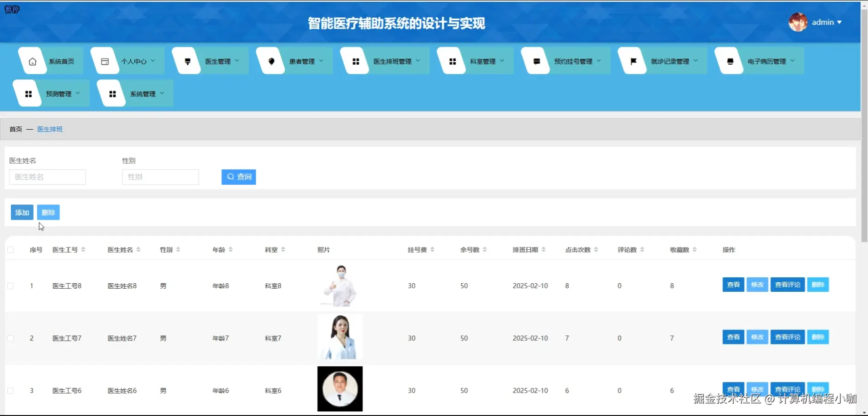This screenshot has width=868, height=416.
Task: Select the home icon beside 系统首页
Action: [x=32, y=61]
